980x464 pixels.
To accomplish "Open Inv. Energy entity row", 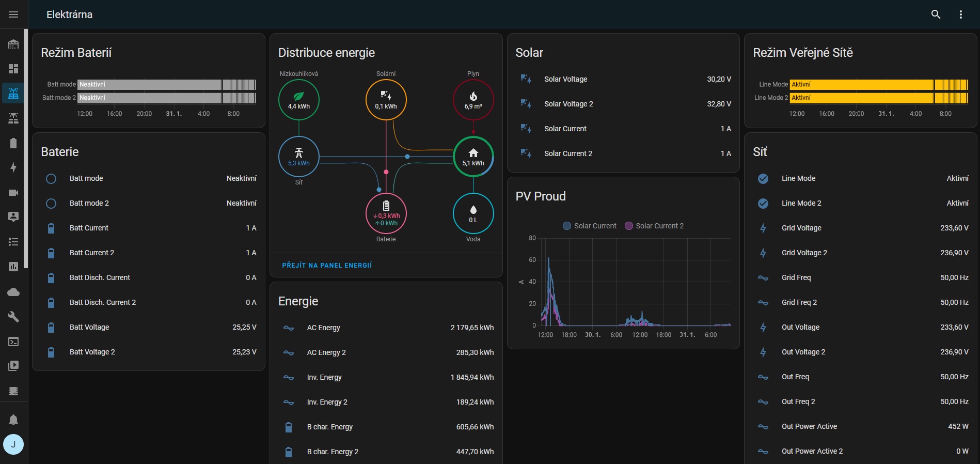I will [386, 377].
